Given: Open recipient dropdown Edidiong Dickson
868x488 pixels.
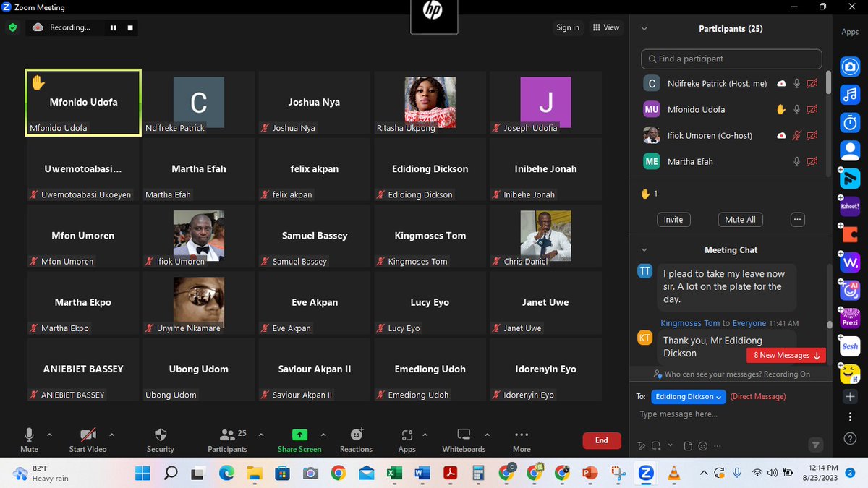Looking at the screenshot, I should 689,396.
